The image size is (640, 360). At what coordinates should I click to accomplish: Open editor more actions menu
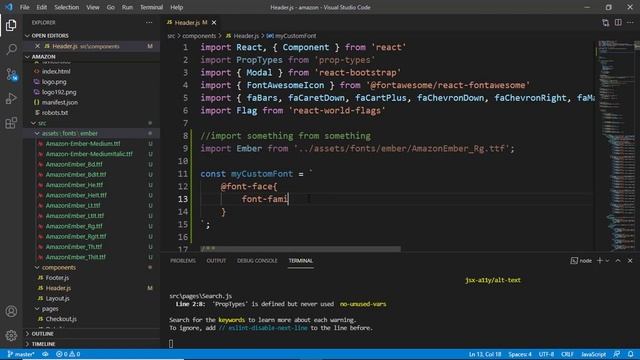pyautogui.click(x=631, y=22)
